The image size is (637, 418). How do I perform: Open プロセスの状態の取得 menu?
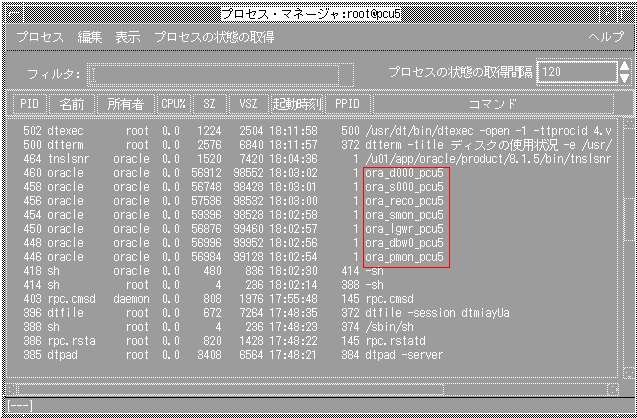click(214, 37)
